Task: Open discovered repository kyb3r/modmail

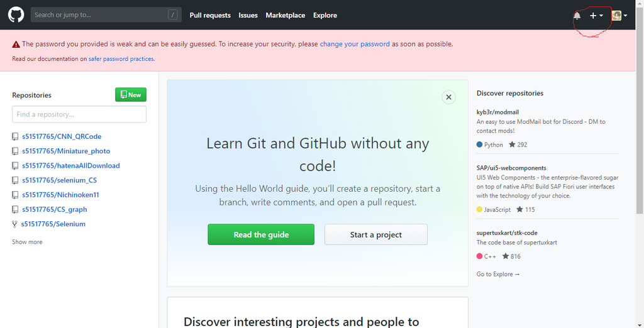Action: click(498, 112)
